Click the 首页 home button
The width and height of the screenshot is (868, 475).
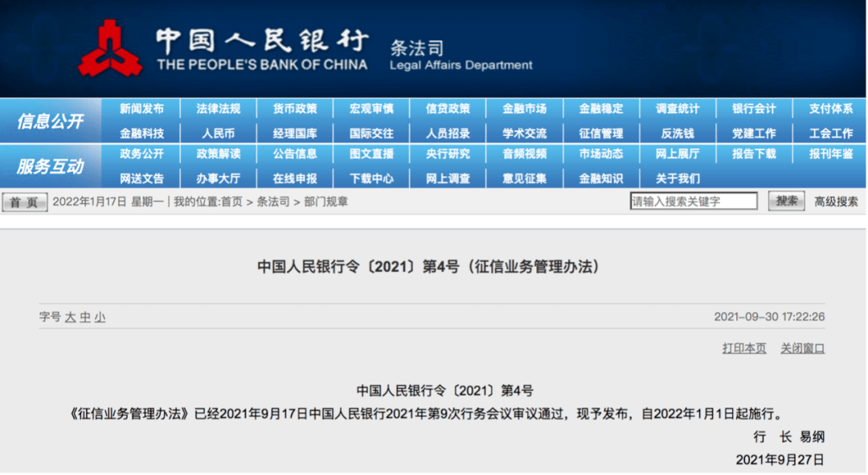[x=24, y=202]
